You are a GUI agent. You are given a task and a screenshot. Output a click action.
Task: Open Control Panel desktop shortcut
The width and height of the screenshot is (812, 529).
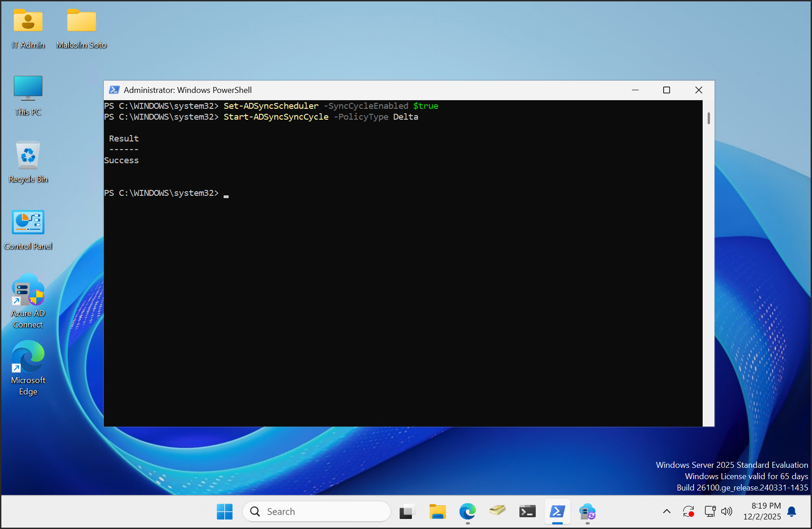[28, 222]
